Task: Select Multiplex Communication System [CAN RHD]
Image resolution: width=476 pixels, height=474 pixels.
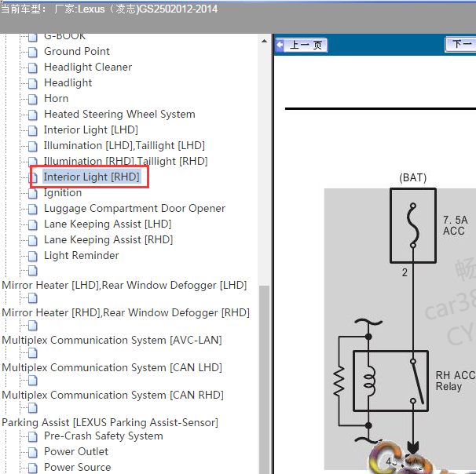Action: click(112, 396)
